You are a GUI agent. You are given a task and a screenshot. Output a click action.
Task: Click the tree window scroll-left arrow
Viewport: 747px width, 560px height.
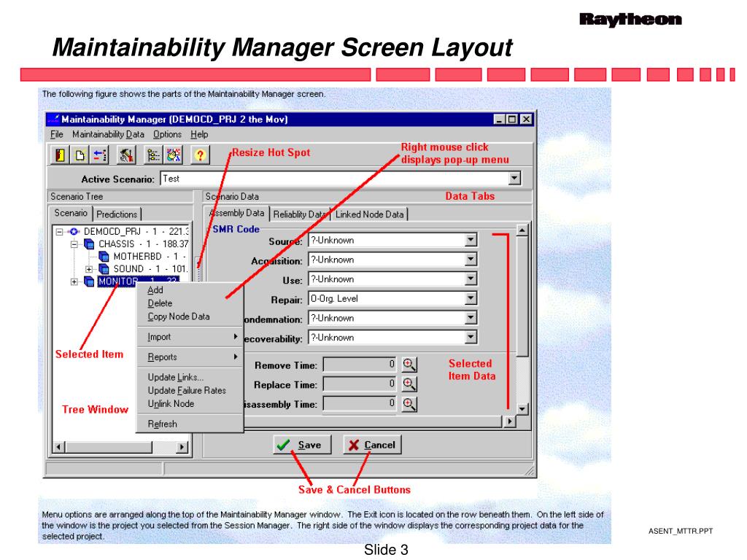click(58, 447)
